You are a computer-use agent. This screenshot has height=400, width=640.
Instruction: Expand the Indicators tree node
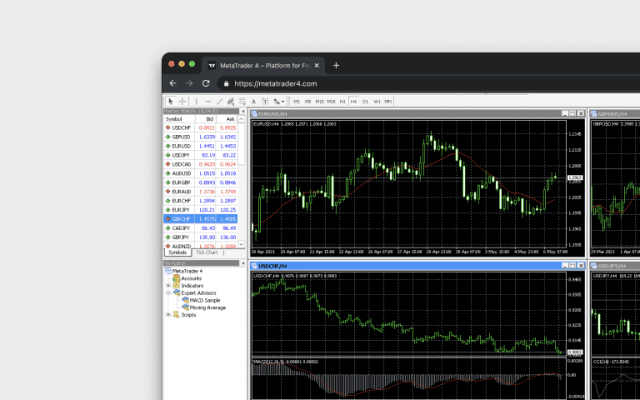tap(167, 285)
